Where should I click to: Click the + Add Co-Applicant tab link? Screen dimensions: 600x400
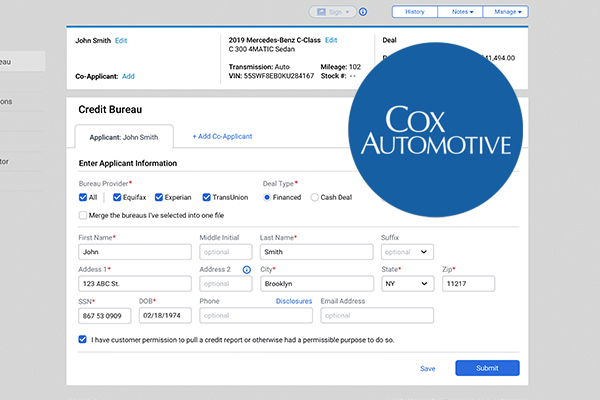(222, 136)
